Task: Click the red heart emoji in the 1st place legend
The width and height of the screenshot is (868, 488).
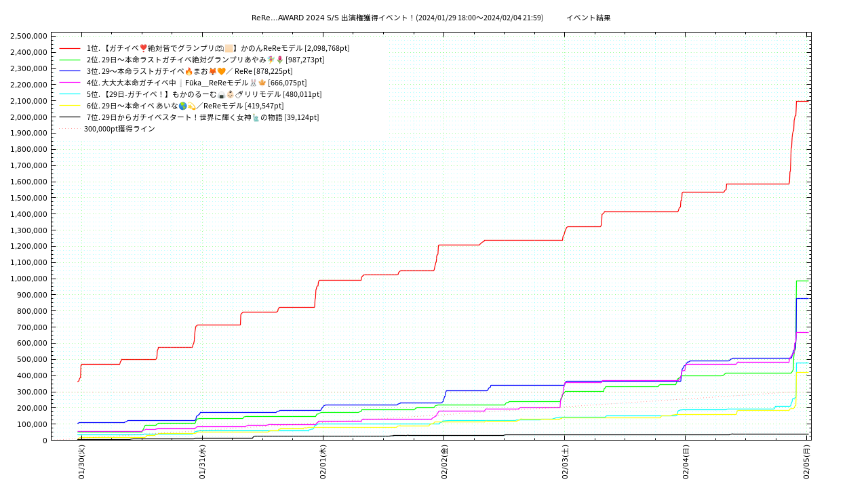Action: point(143,48)
